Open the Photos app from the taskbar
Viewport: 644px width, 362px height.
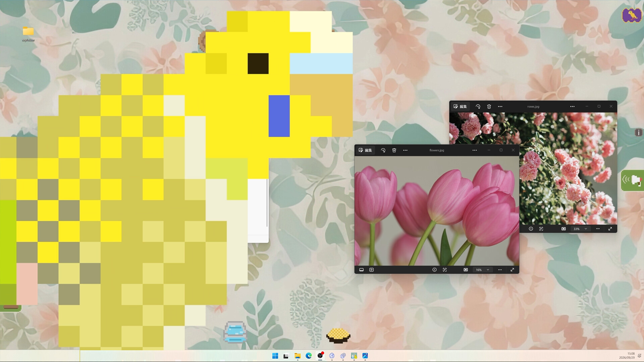coord(365,356)
